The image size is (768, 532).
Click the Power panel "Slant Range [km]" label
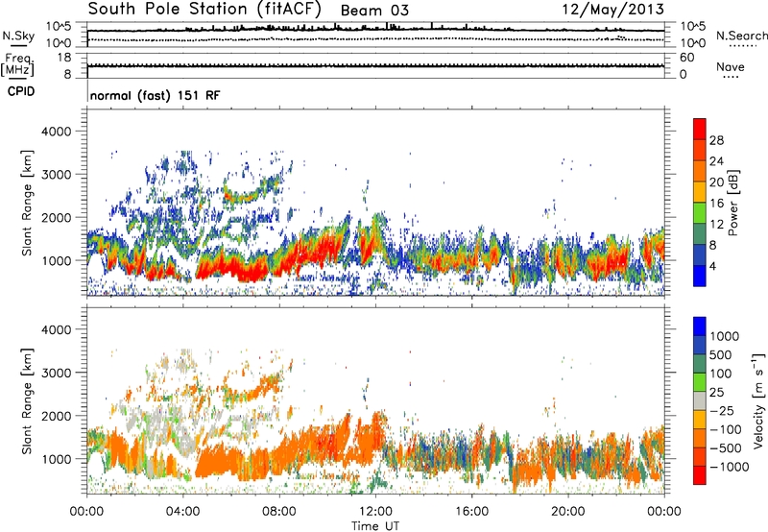27,203
